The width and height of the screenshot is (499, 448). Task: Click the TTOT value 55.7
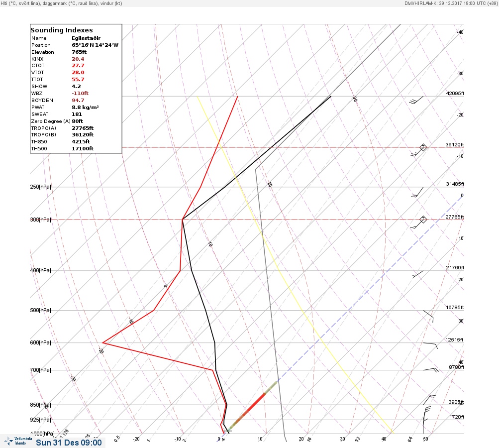78,80
